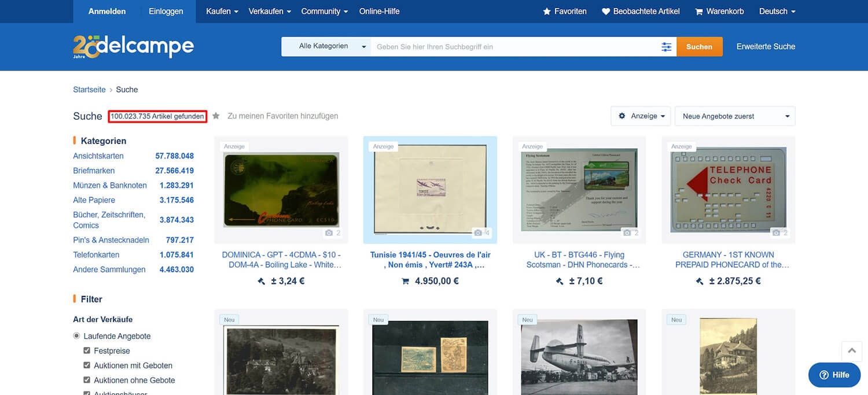The image size is (868, 395).
Task: Open the Deutsch language dropdown
Action: (777, 12)
